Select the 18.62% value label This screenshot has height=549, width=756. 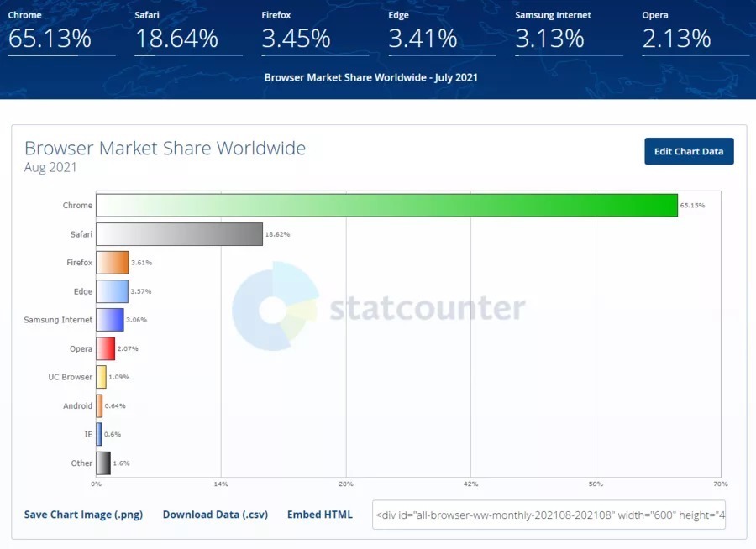click(x=277, y=234)
